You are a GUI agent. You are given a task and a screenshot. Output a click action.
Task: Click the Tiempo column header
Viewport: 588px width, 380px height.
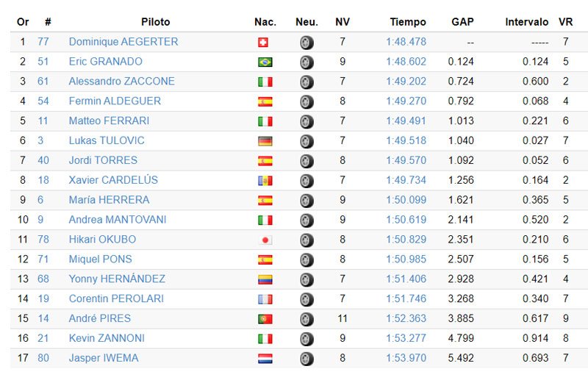click(x=408, y=22)
